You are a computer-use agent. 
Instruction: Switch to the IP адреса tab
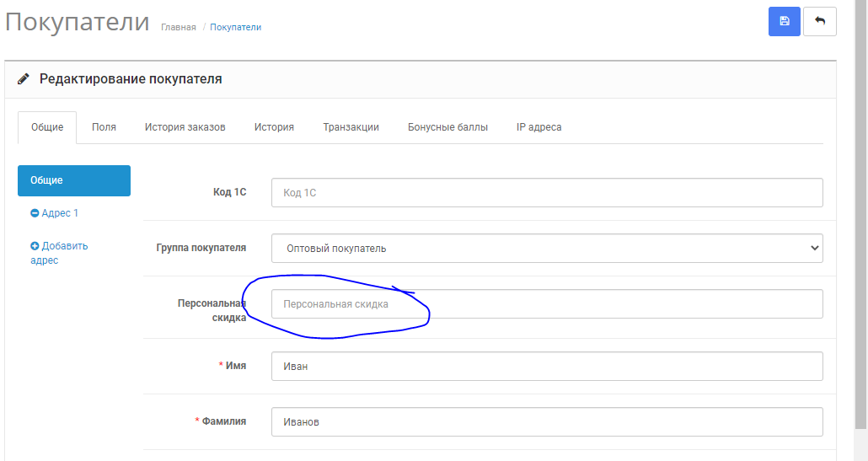(538, 127)
